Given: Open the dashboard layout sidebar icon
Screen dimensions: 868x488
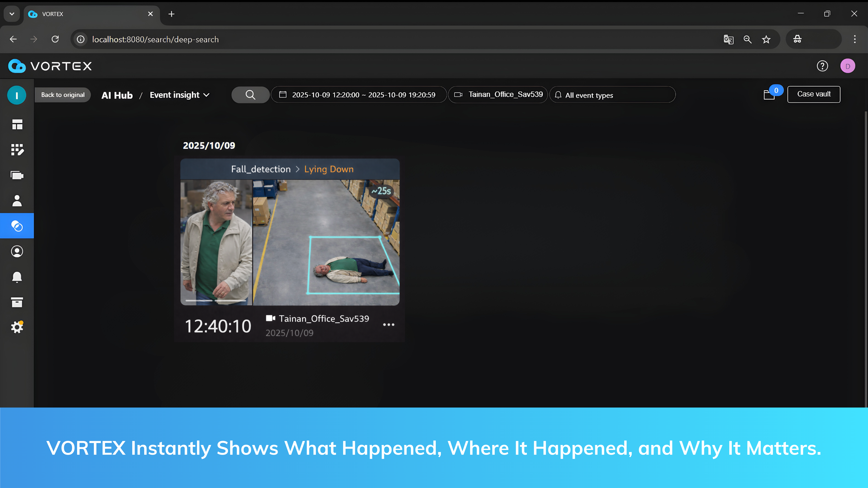Looking at the screenshot, I should coord(17,124).
